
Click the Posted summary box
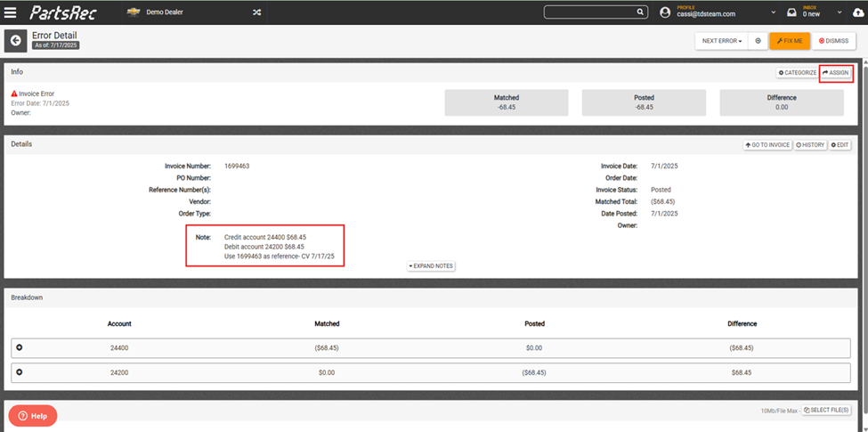644,102
